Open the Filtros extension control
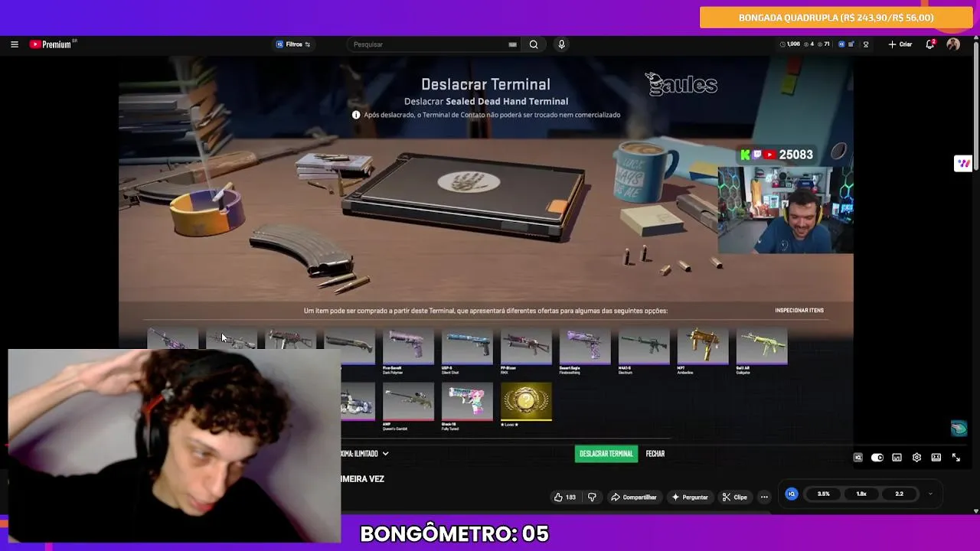Image resolution: width=980 pixels, height=551 pixels. coord(293,44)
